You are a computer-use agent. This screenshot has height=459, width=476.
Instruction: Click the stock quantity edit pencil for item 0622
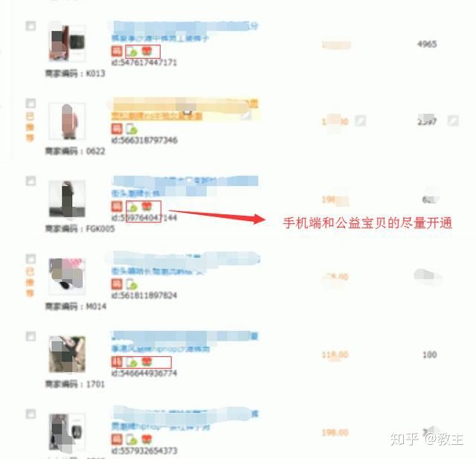tap(453, 121)
